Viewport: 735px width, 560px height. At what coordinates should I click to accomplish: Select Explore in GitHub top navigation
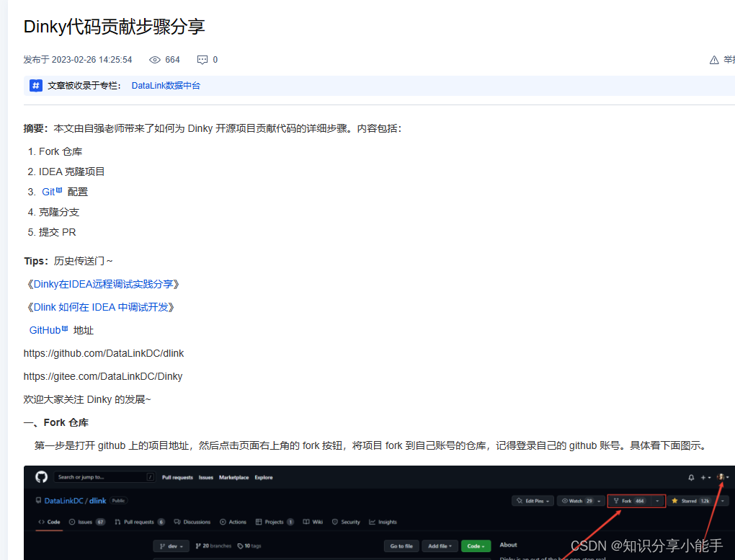tap(264, 477)
